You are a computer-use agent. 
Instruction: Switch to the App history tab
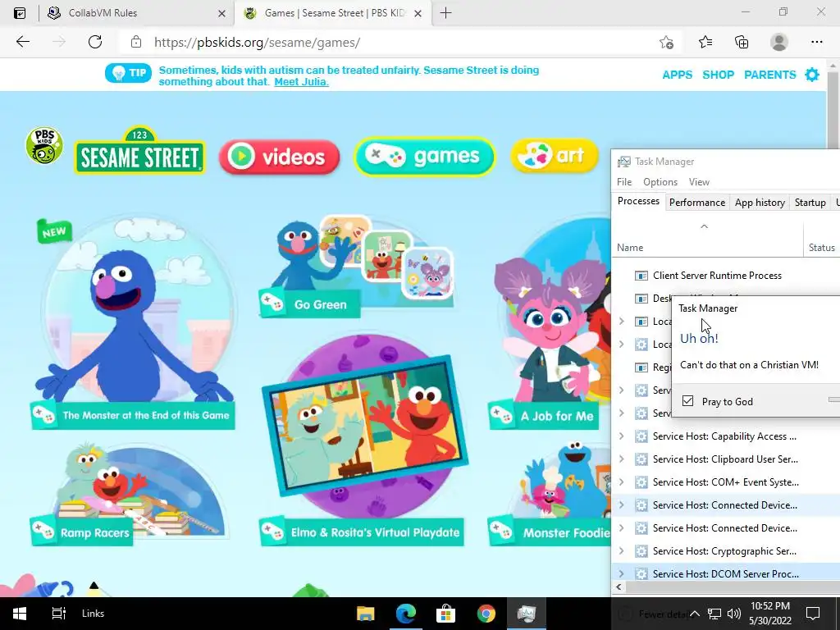click(x=760, y=203)
